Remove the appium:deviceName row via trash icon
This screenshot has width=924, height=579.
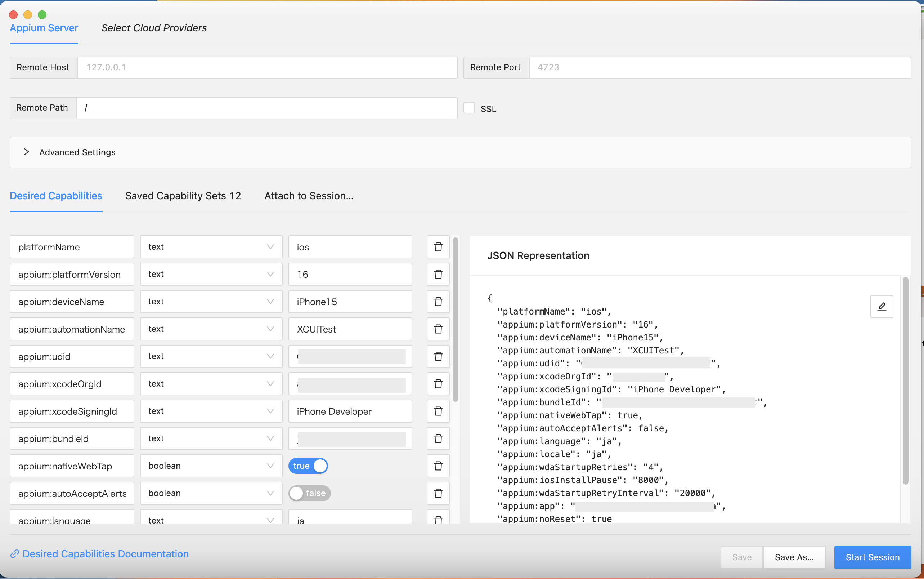438,302
